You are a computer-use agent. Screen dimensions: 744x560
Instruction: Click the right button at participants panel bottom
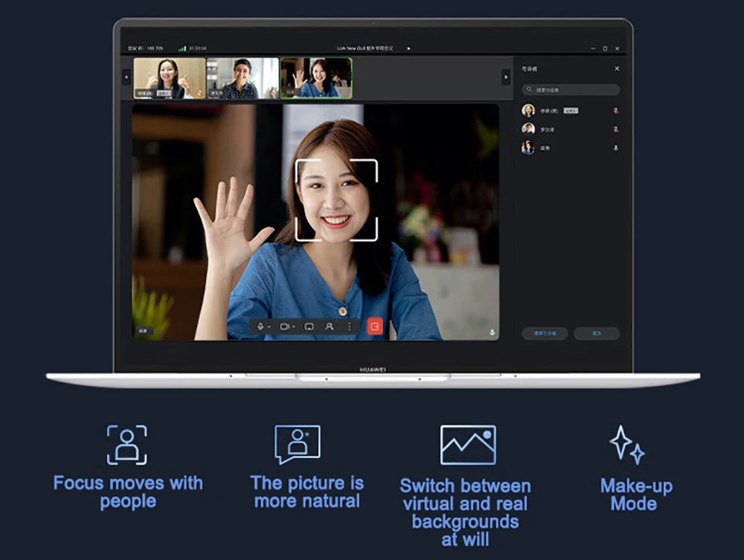[x=596, y=333]
